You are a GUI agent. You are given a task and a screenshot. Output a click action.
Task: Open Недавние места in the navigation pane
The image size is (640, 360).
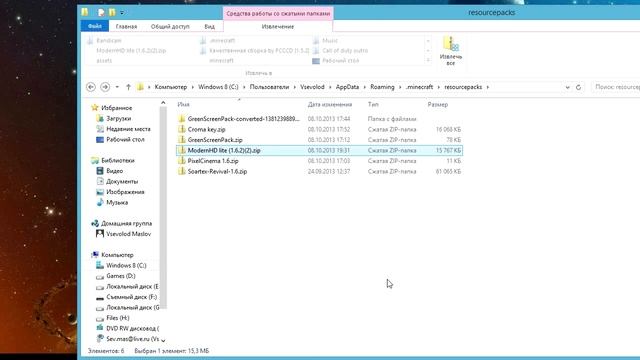click(x=128, y=129)
